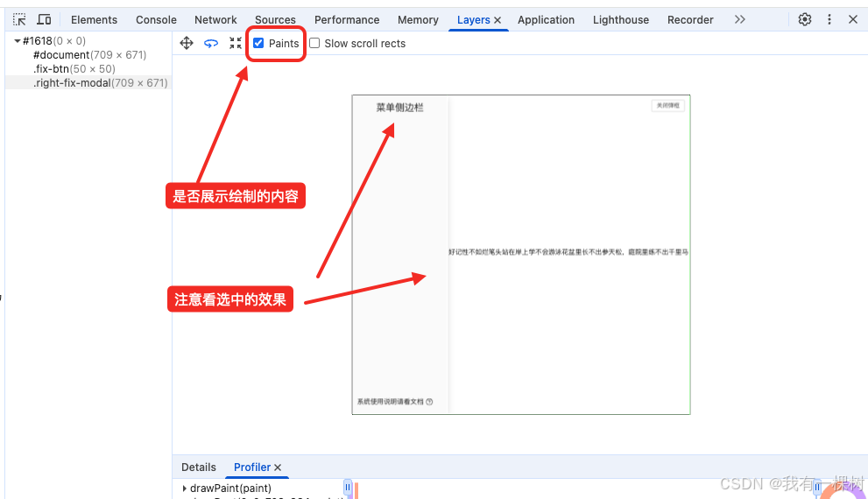The width and height of the screenshot is (868, 499).
Task: Select #document layer in tree
Action: [89, 55]
